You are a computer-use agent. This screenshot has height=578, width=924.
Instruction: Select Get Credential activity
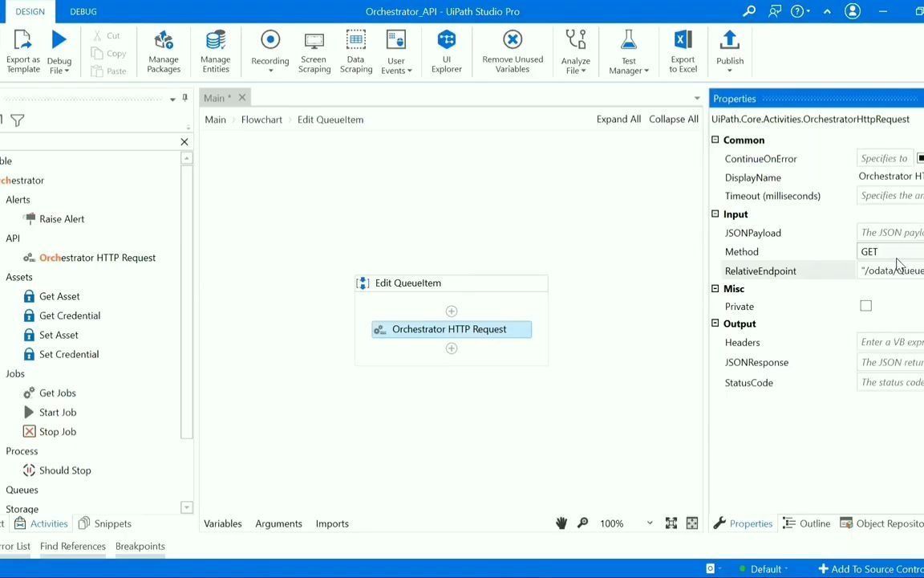coord(62,315)
